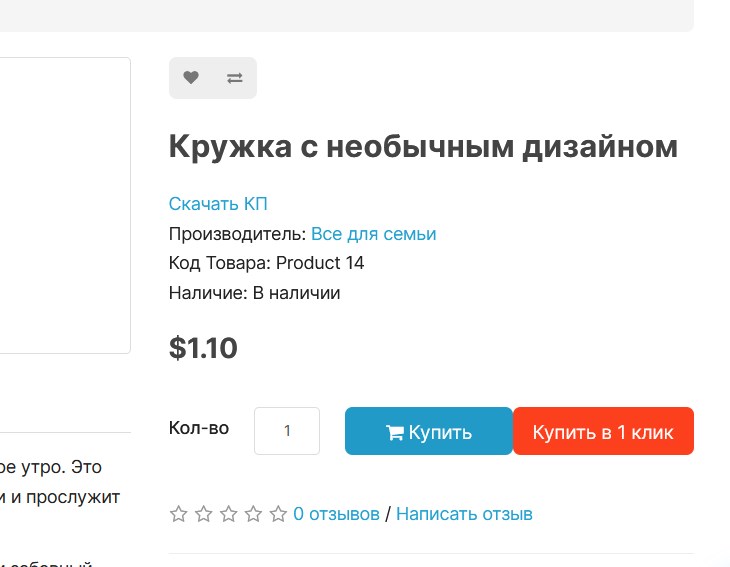
Task: Select the fourth rating star
Action: click(x=253, y=514)
